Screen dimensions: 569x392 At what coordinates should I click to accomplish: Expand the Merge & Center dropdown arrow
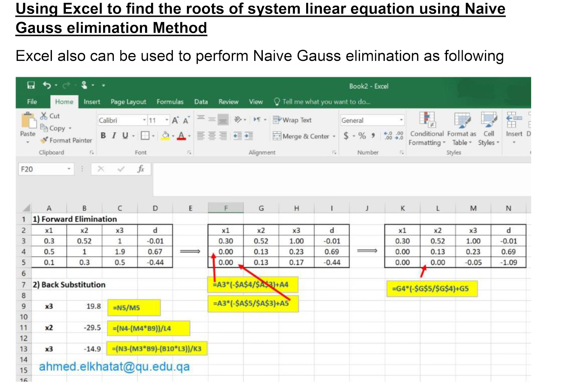(x=334, y=136)
